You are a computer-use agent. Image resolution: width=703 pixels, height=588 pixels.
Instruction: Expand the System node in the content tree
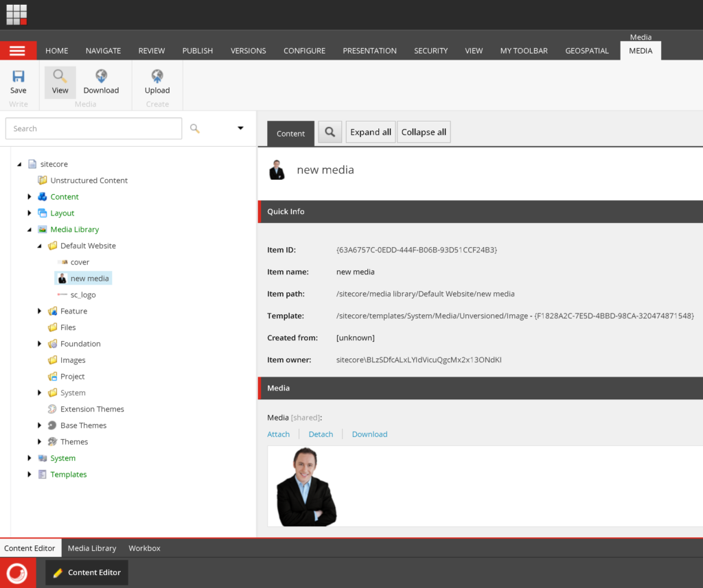click(30, 458)
